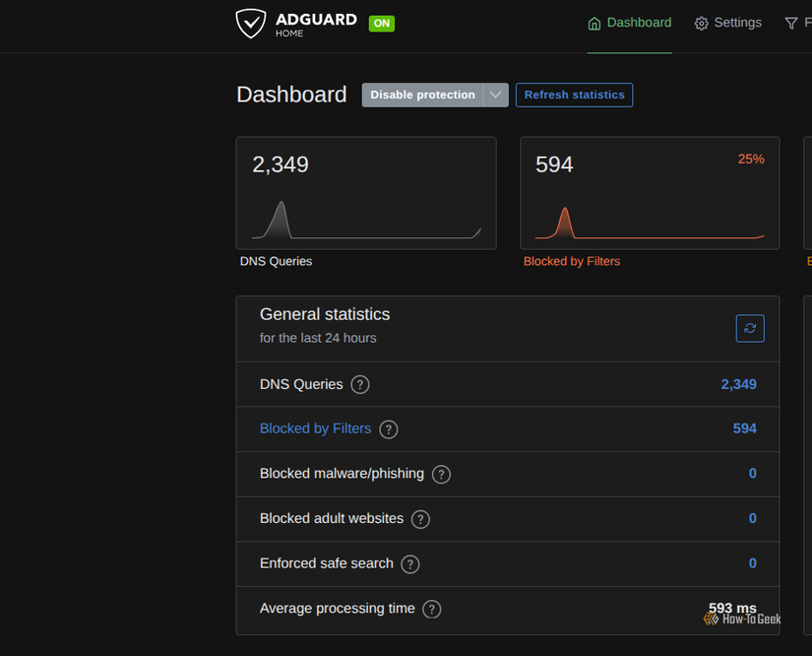Click the 2,349 DNS Queries value link
Screen dimensions: 812x656
738,384
